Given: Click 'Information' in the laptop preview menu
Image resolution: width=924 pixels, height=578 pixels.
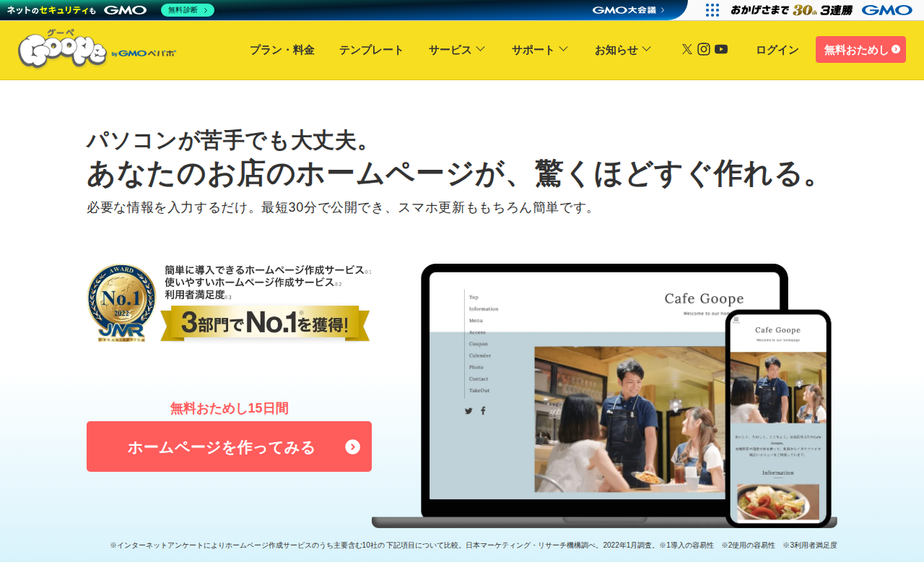Looking at the screenshot, I should click(x=484, y=309).
